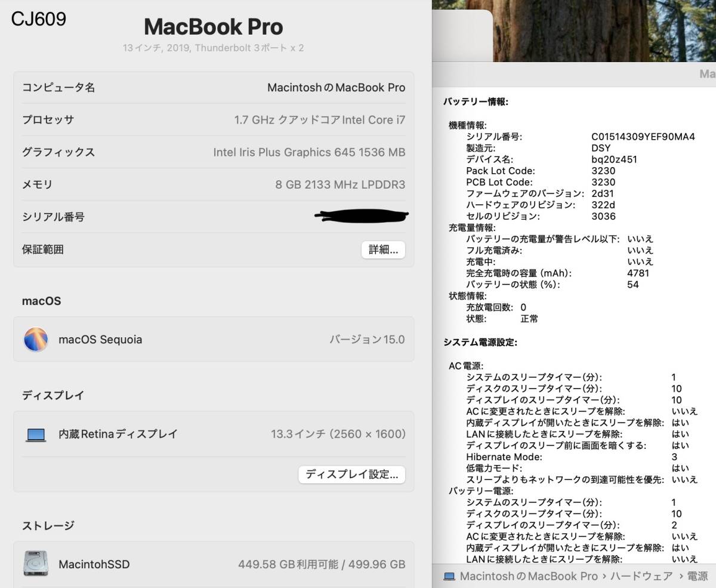Click the 保証範囲 label

pos(42,250)
